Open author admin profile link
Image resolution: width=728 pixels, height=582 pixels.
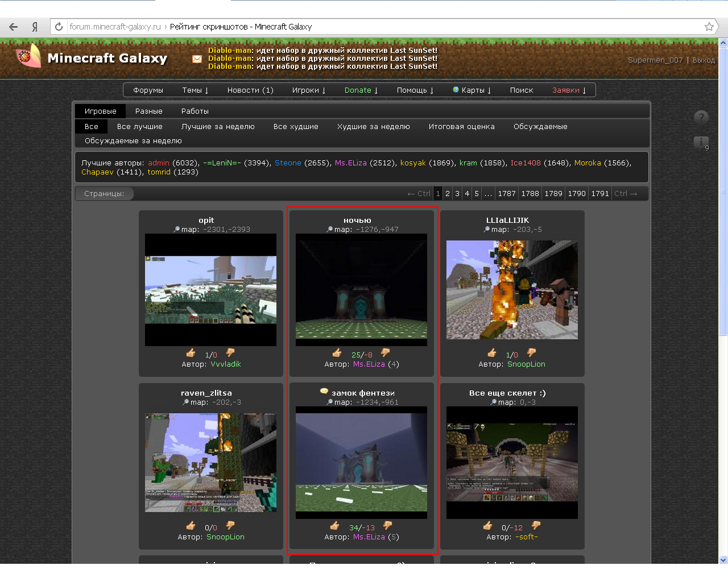coord(159,163)
